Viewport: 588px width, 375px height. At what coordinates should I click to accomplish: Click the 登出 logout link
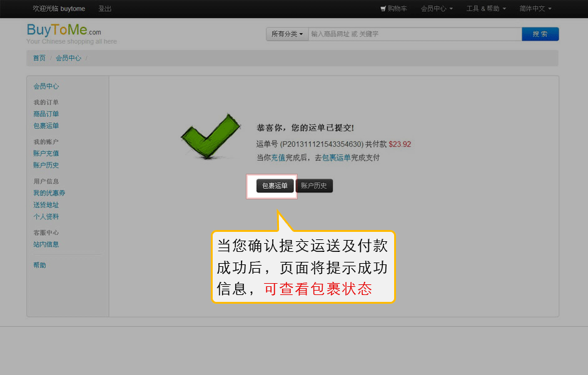(x=105, y=9)
